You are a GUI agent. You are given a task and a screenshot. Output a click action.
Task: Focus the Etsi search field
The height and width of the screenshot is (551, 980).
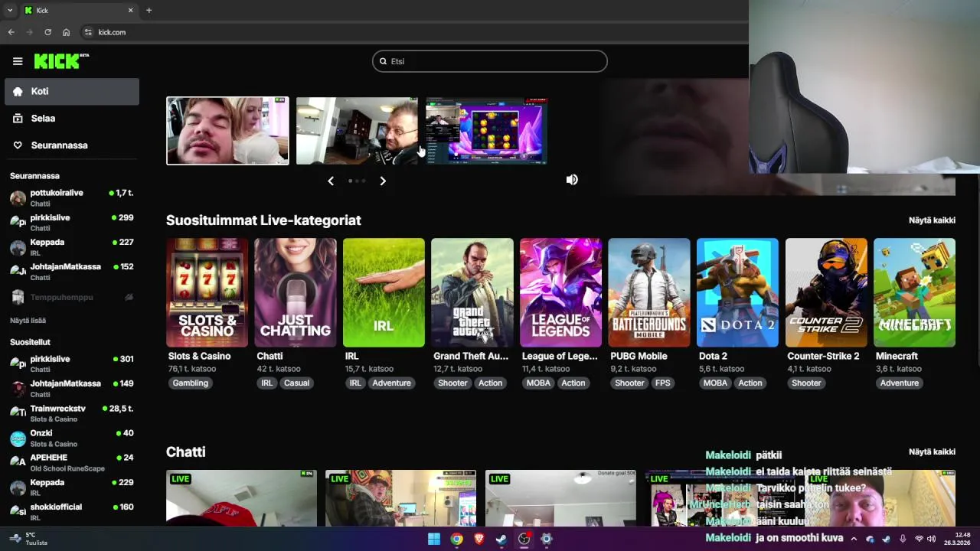coord(490,61)
